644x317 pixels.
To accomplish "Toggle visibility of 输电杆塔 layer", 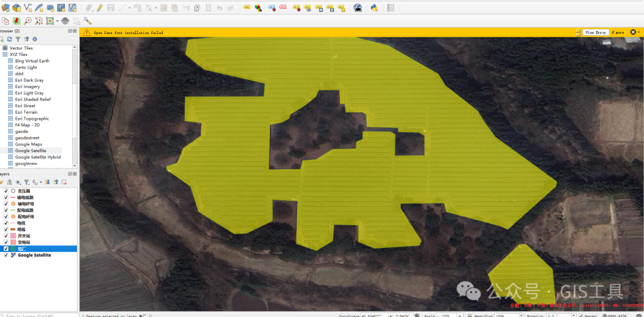I will (6, 204).
